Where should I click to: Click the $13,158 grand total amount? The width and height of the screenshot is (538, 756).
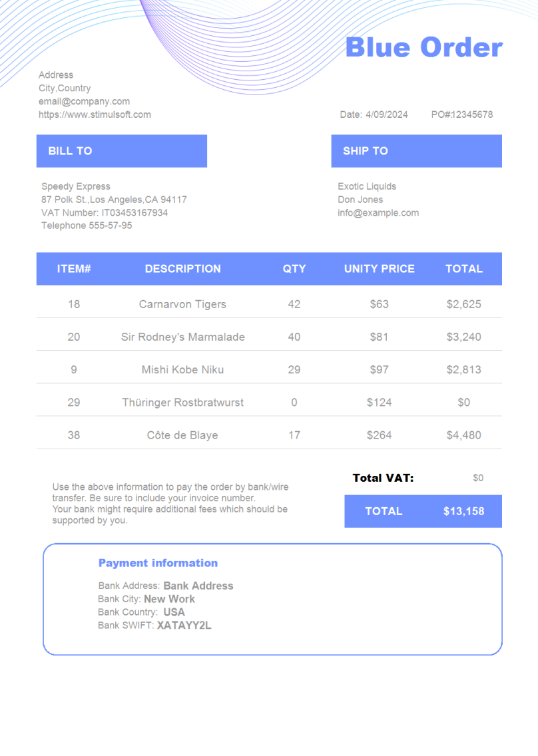pos(463,512)
